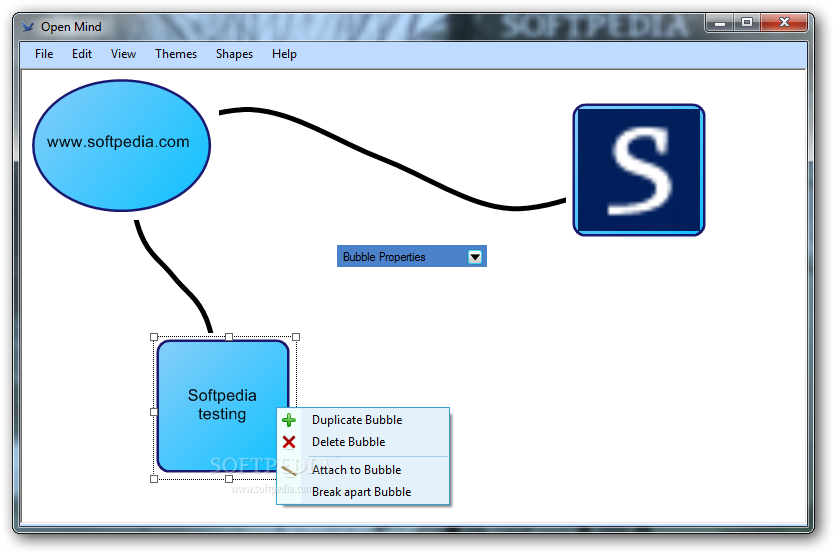Choose Duplicate Bubble from context menu

(363, 420)
